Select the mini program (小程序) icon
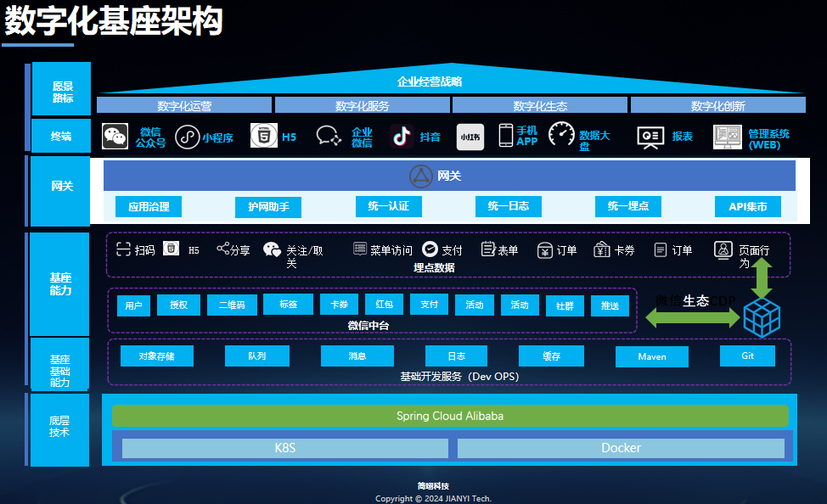827x504 pixels. pos(187,137)
